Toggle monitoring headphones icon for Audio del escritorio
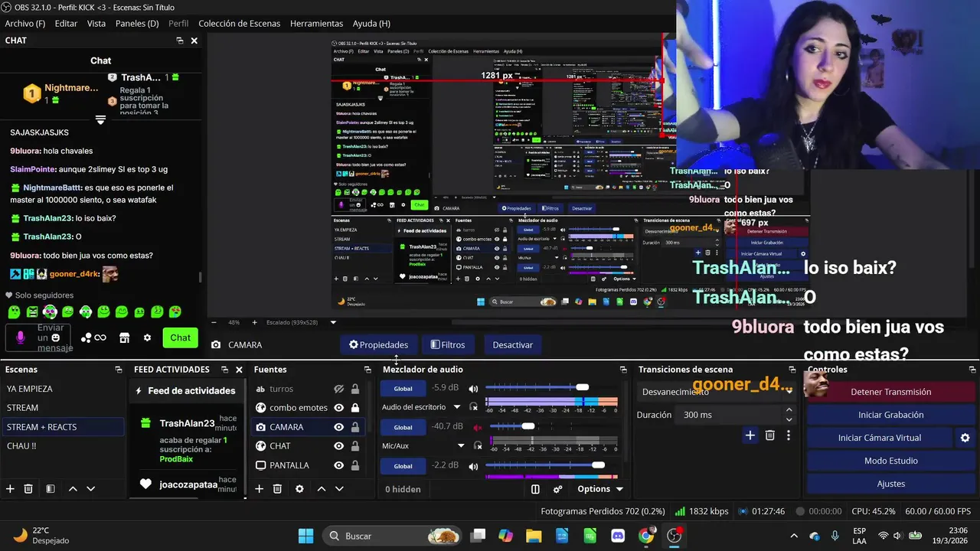 pyautogui.click(x=474, y=407)
